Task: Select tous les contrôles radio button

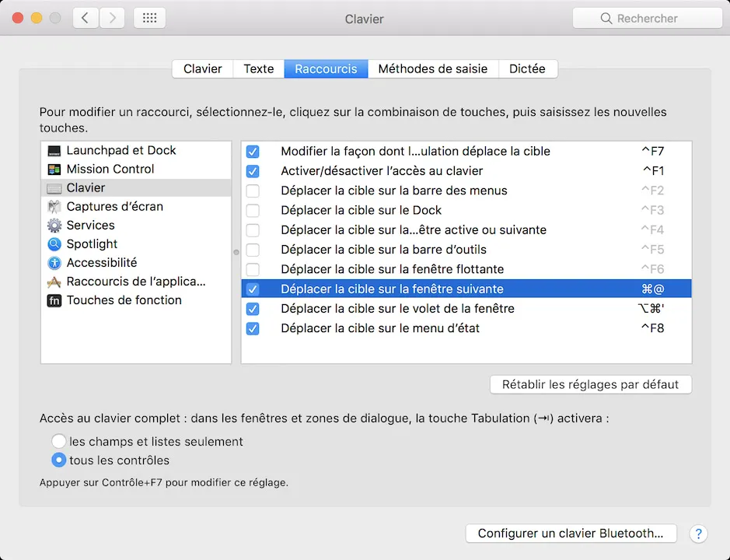Action: coord(58,460)
